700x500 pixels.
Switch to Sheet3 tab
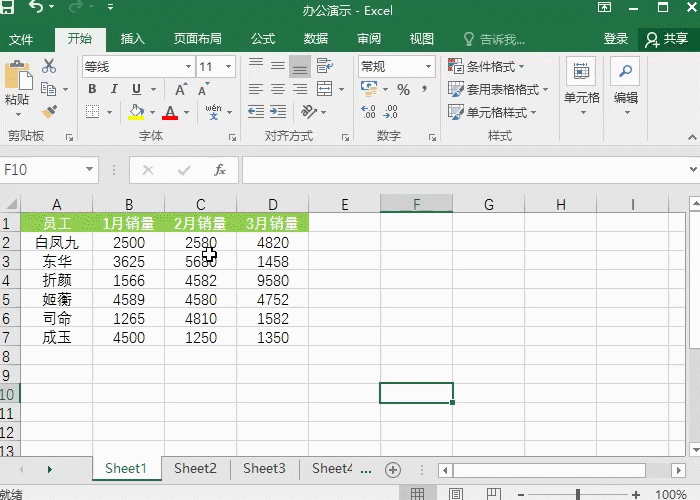click(264, 468)
